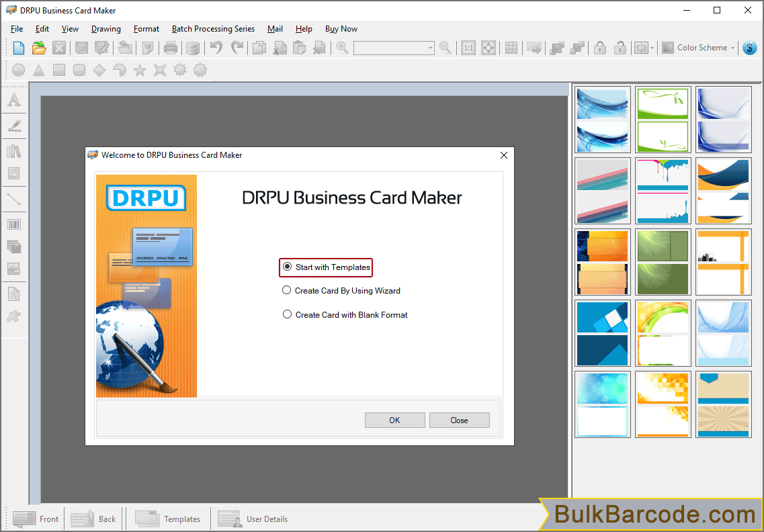Click the Save As icon with pencil
Image resolution: width=764 pixels, height=532 pixels.
[x=102, y=48]
